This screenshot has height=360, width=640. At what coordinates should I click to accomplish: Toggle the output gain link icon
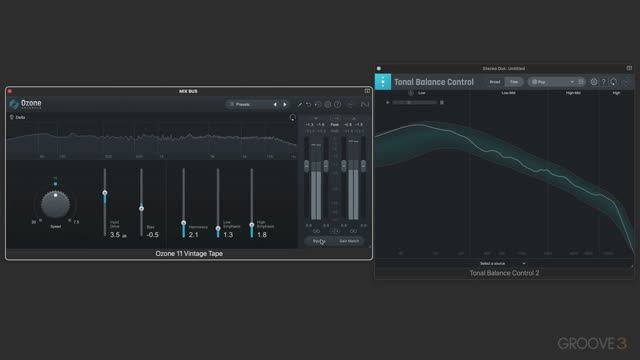(353, 231)
